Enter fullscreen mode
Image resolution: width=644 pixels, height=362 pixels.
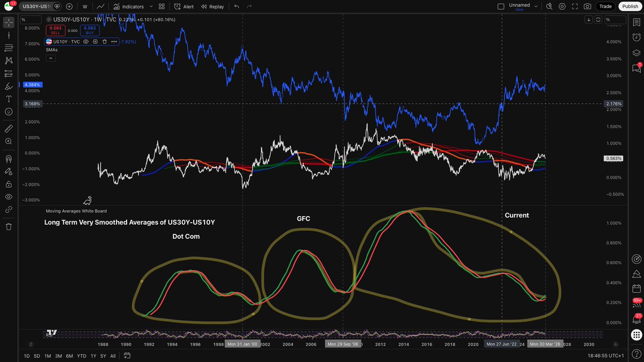point(575,6)
